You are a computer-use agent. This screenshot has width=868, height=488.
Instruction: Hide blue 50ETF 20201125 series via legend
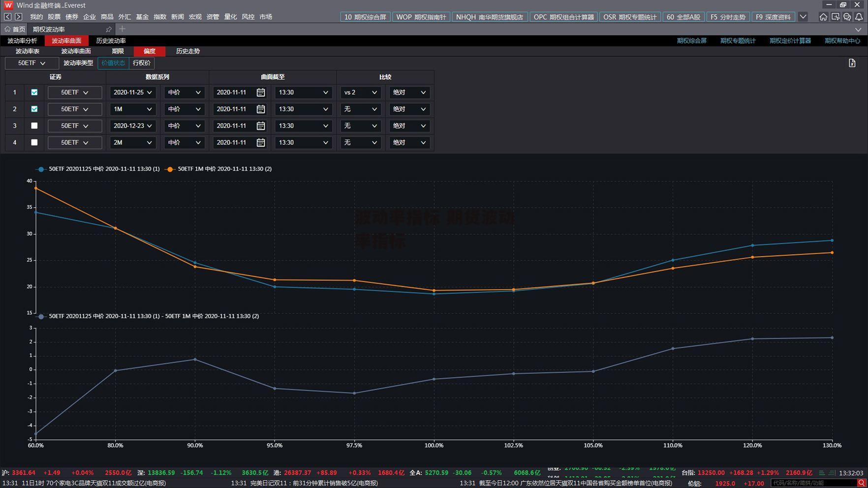pos(98,169)
